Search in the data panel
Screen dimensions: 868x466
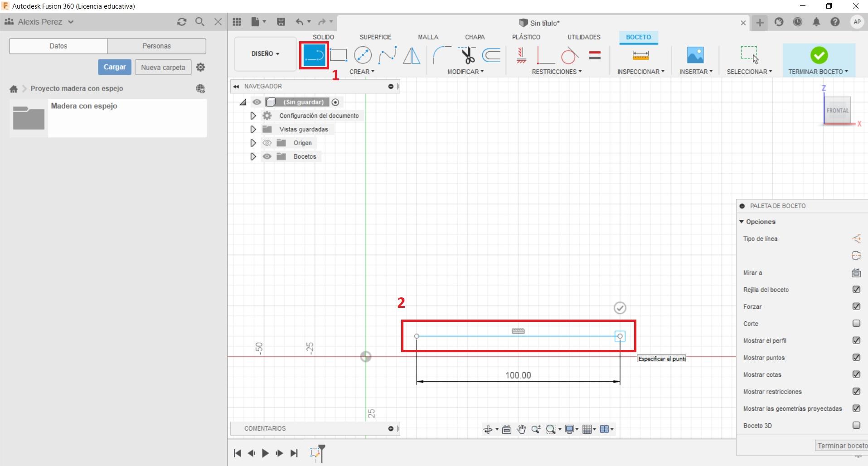(x=199, y=22)
